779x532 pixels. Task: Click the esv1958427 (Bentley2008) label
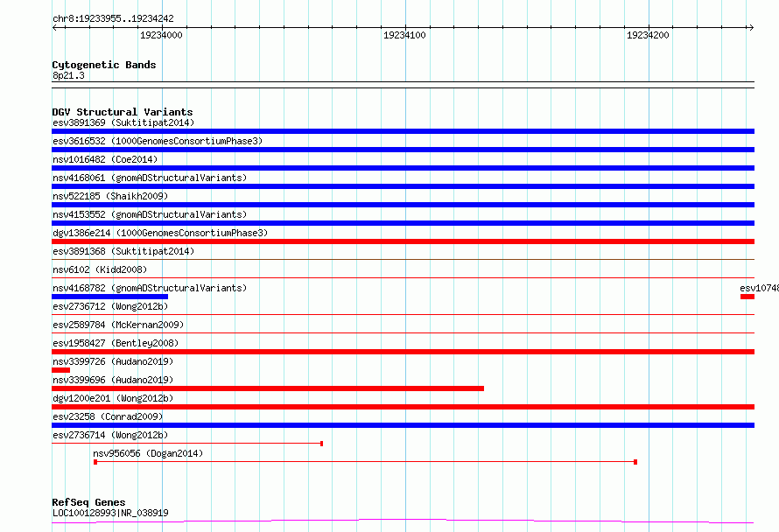tap(116, 343)
